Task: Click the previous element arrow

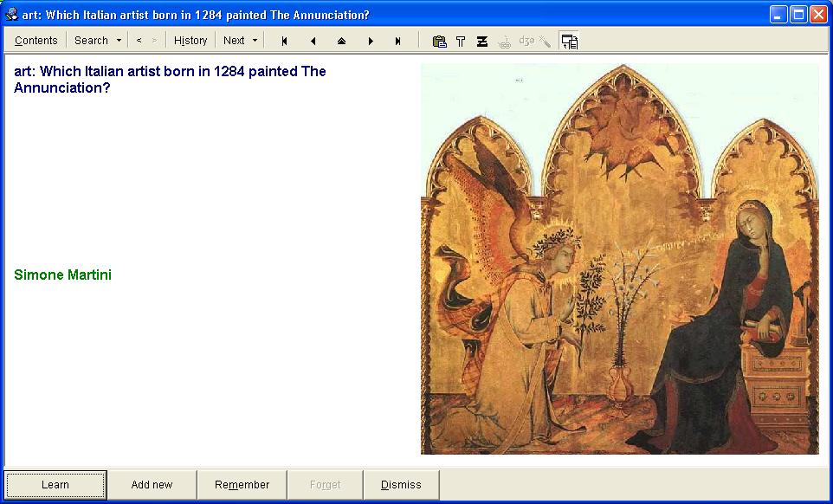Action: pos(313,41)
